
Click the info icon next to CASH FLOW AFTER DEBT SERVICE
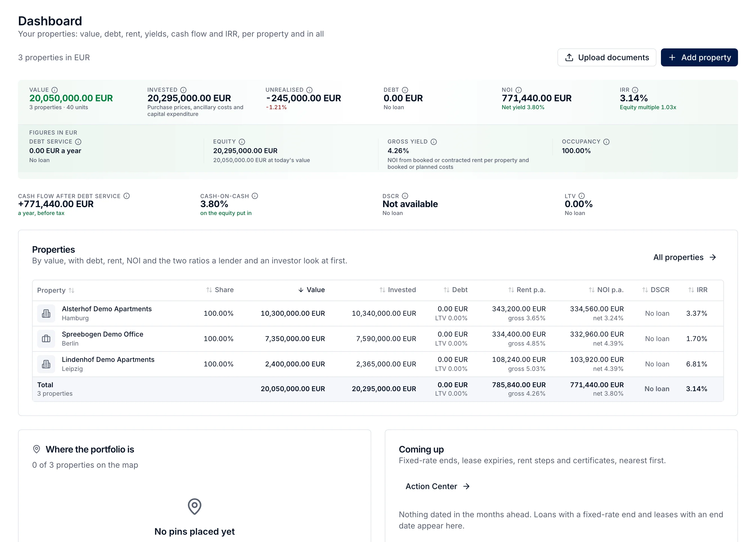tap(127, 196)
